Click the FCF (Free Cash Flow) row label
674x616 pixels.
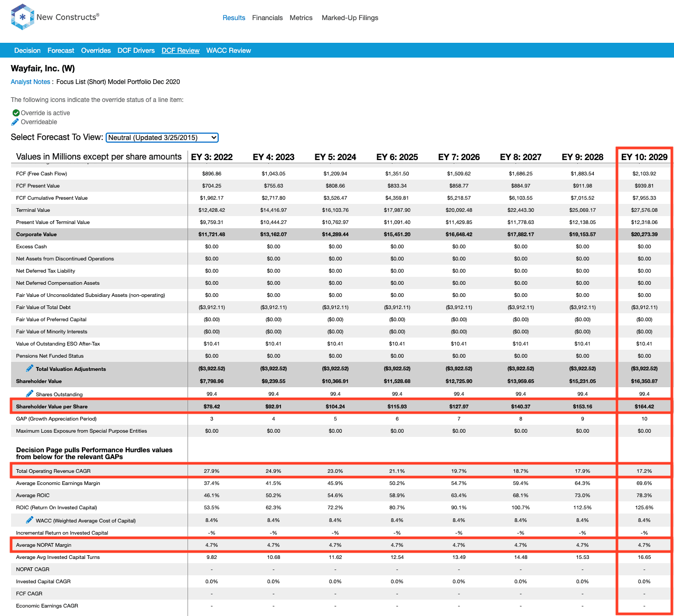[x=42, y=174]
